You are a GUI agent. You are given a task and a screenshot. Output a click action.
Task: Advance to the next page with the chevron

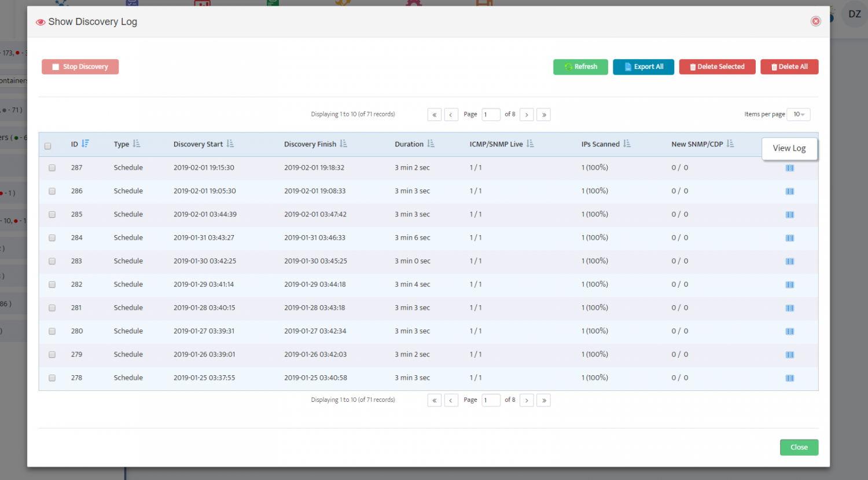click(527, 114)
